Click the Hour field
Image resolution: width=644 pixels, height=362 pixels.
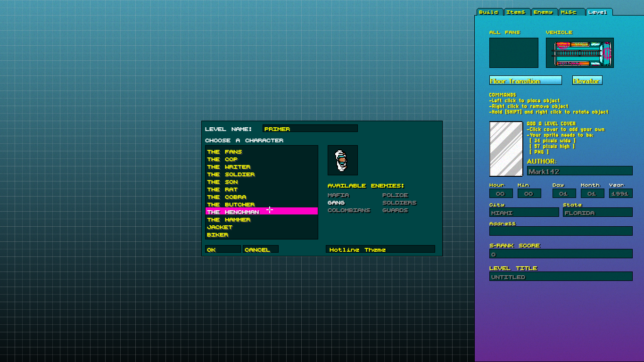point(501,193)
